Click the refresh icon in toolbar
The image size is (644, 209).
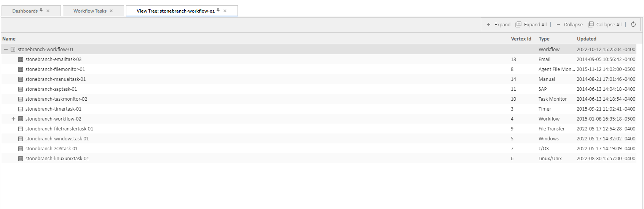pyautogui.click(x=633, y=24)
